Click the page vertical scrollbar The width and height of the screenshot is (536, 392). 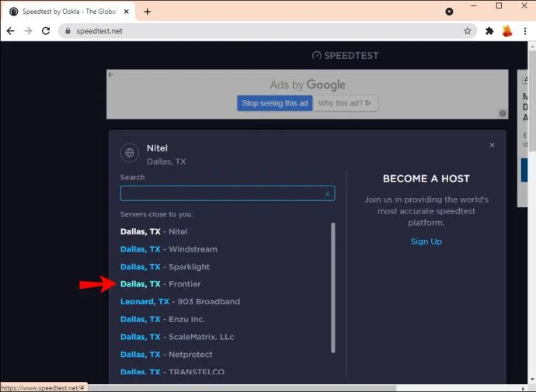click(x=532, y=102)
